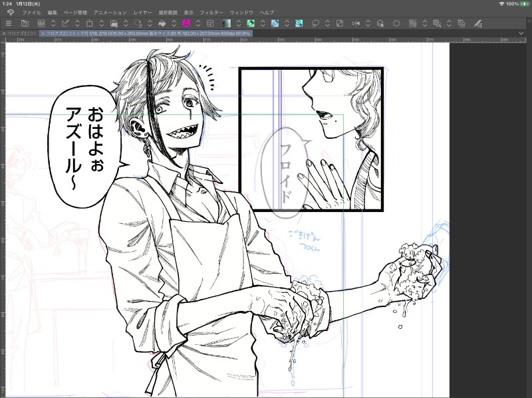This screenshot has width=532, height=398.
Task: Open the 表示 menu
Action: point(188,13)
